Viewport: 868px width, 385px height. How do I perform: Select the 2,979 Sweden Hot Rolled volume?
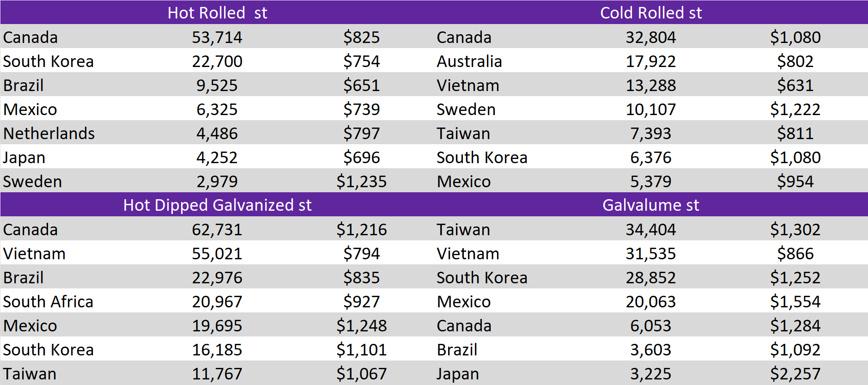coord(217,181)
